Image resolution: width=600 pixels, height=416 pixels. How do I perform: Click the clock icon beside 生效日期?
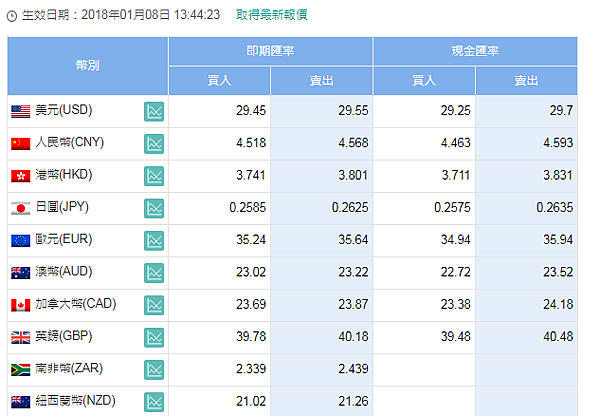point(12,16)
